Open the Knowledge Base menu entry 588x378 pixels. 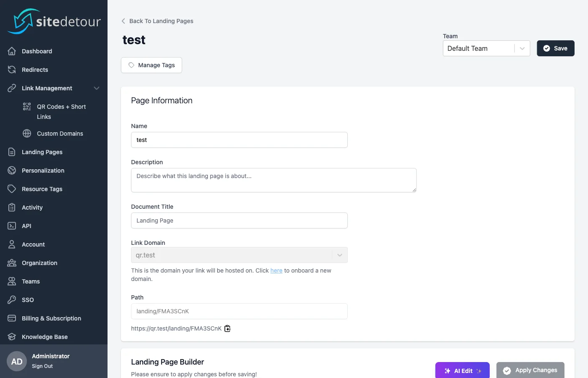pyautogui.click(x=45, y=336)
